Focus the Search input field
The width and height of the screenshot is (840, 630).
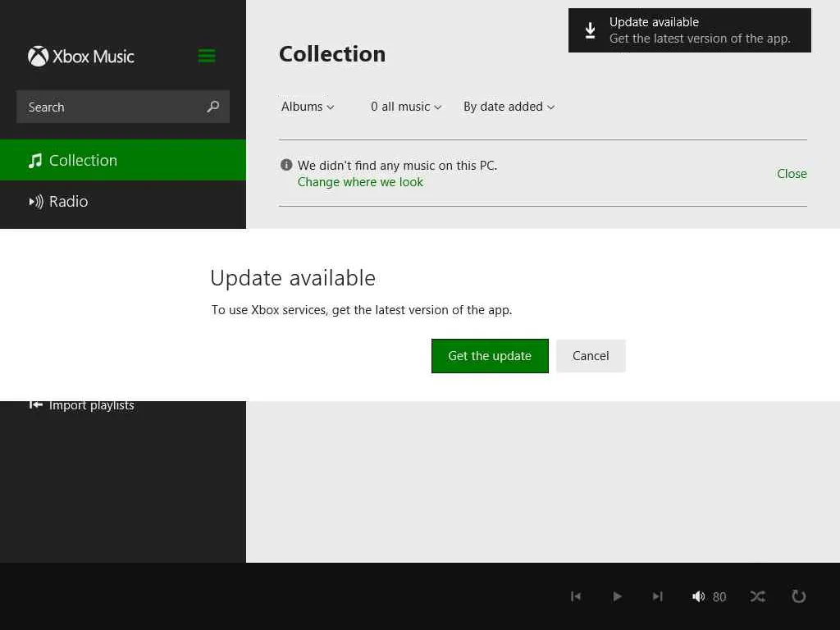(x=123, y=107)
